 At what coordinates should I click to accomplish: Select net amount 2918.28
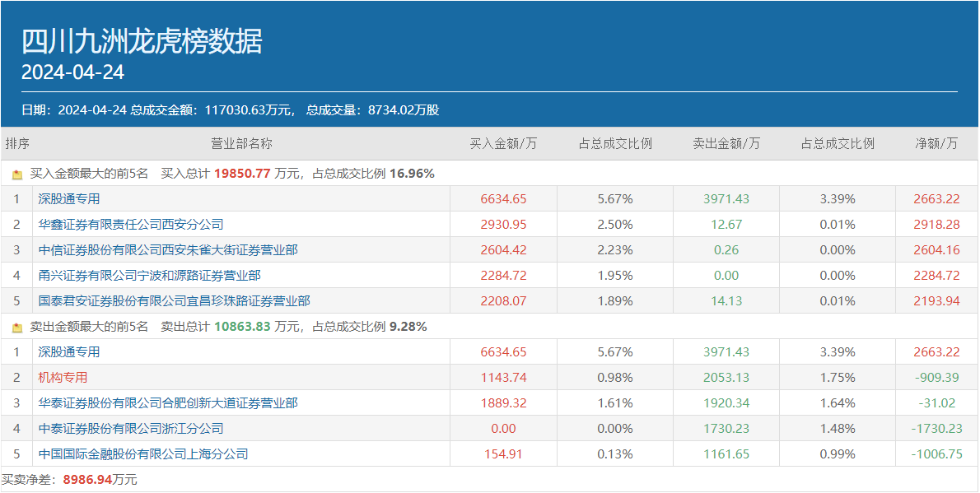pyautogui.click(x=936, y=225)
